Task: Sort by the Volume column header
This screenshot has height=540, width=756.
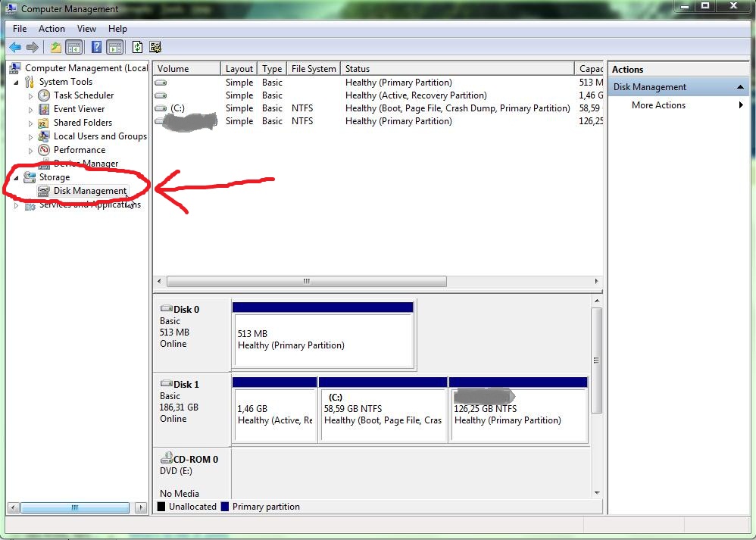Action: tap(187, 68)
